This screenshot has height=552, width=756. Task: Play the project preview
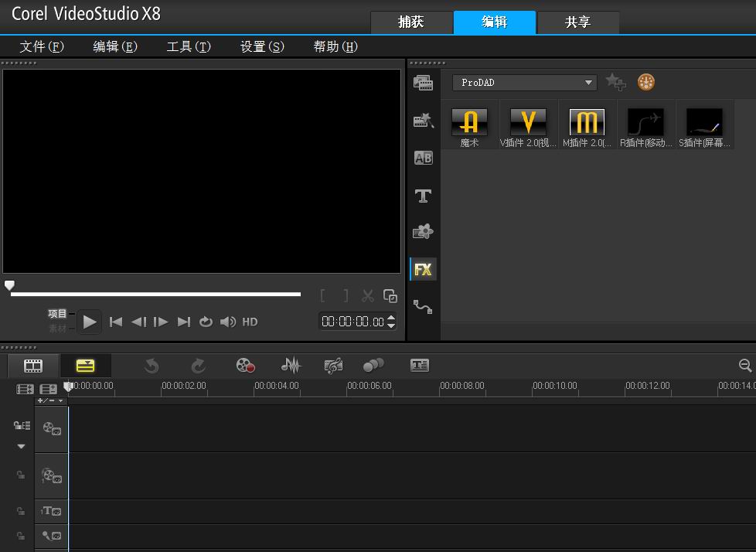89,322
